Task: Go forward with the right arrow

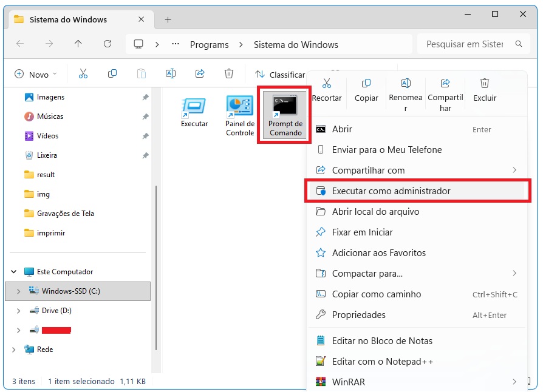Action: pos(49,44)
